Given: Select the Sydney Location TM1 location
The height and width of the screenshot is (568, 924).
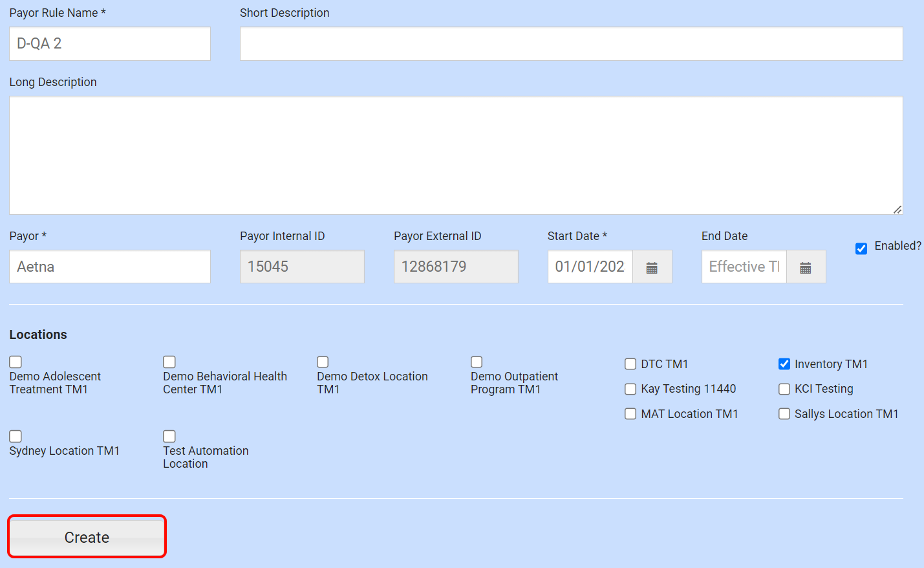Looking at the screenshot, I should pos(15,436).
